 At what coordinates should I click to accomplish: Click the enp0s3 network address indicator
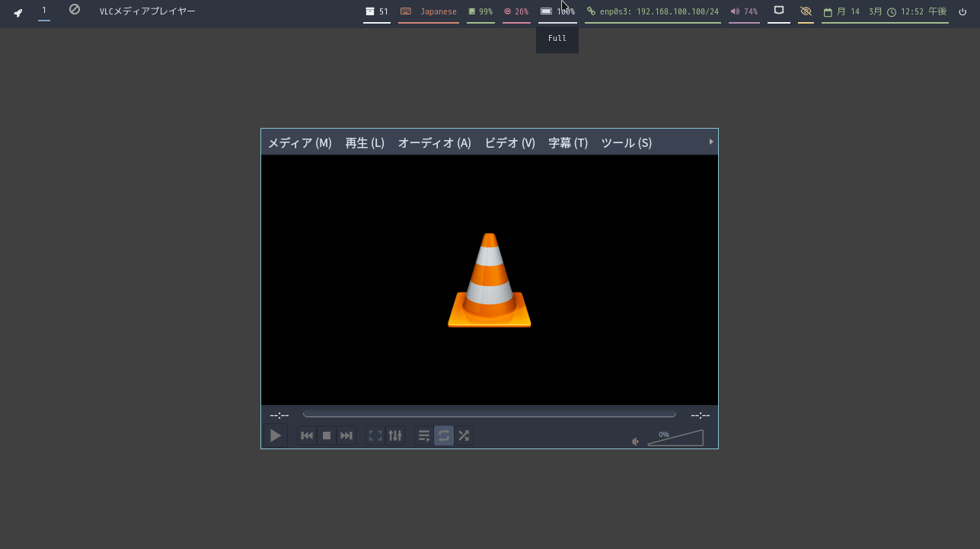pos(653,11)
